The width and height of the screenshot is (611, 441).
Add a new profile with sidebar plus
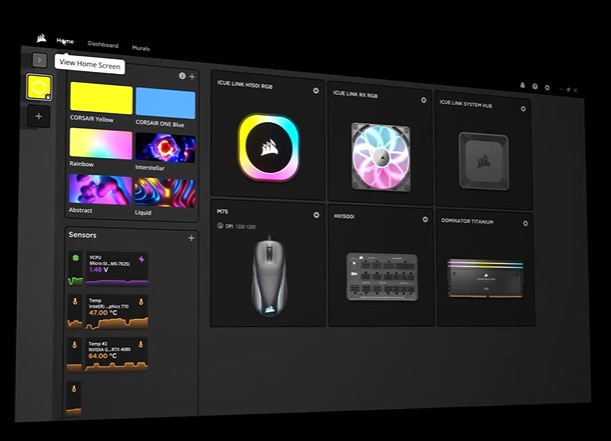click(39, 116)
